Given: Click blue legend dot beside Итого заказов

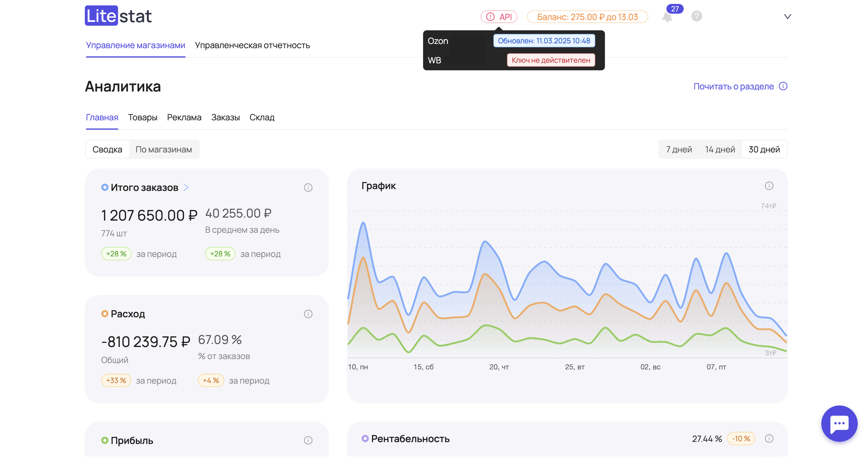Looking at the screenshot, I should point(105,187).
